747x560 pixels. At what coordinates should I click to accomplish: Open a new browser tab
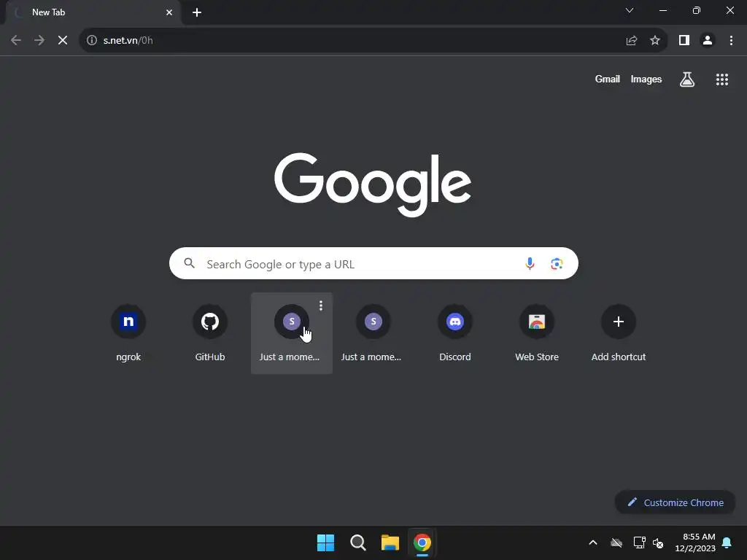(197, 12)
